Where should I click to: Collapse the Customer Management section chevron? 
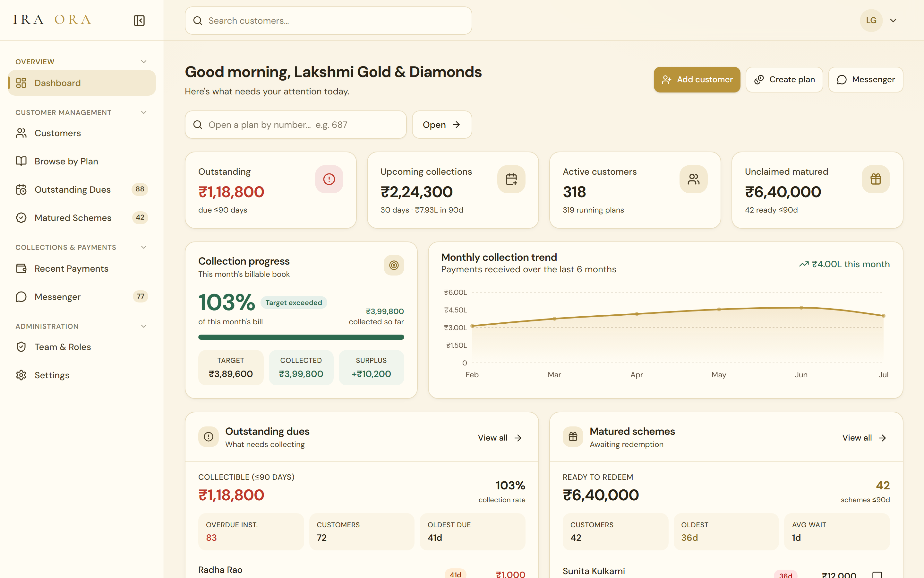tap(143, 112)
